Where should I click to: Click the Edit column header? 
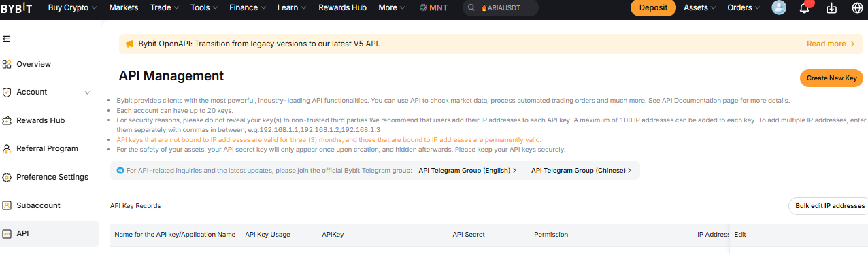pyautogui.click(x=740, y=235)
